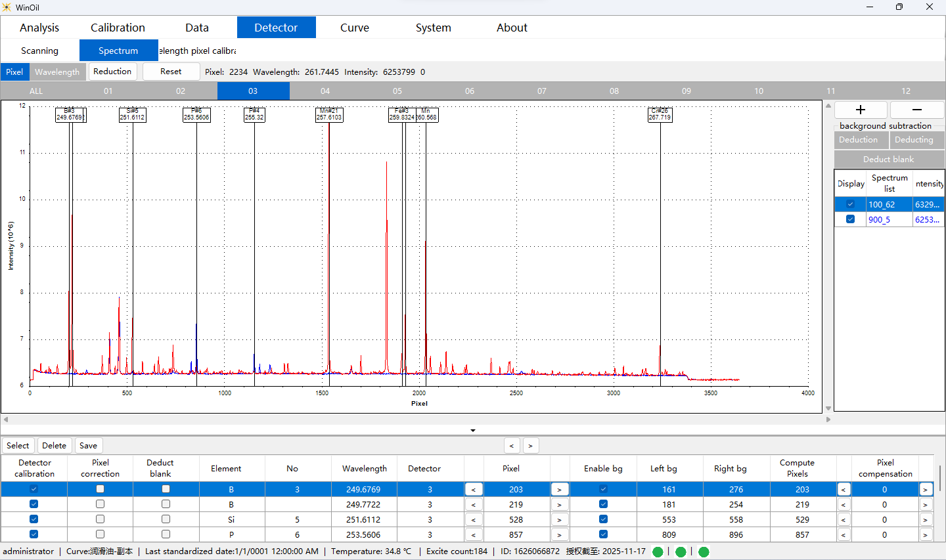Click the minus zoom-out button
The width and height of the screenshot is (946, 560).
[917, 110]
